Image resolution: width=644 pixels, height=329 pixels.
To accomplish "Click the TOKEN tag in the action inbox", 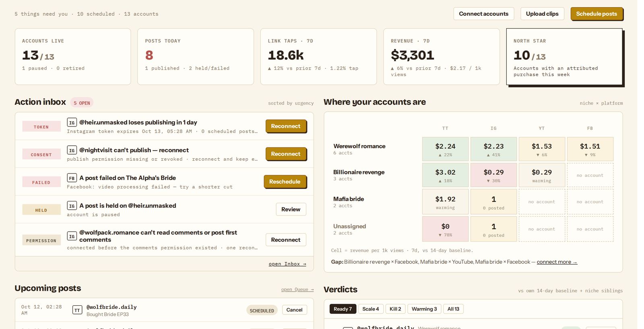I will 41,126.
